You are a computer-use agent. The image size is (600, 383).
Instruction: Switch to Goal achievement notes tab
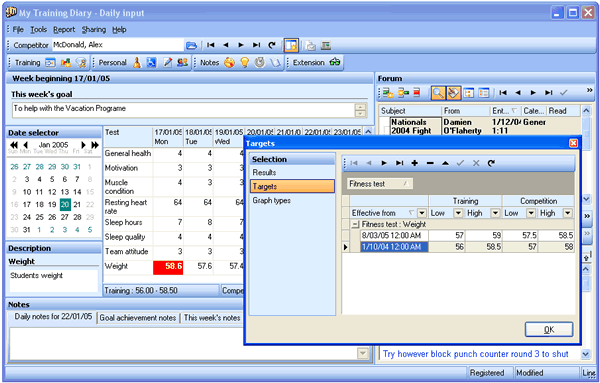tap(138, 318)
